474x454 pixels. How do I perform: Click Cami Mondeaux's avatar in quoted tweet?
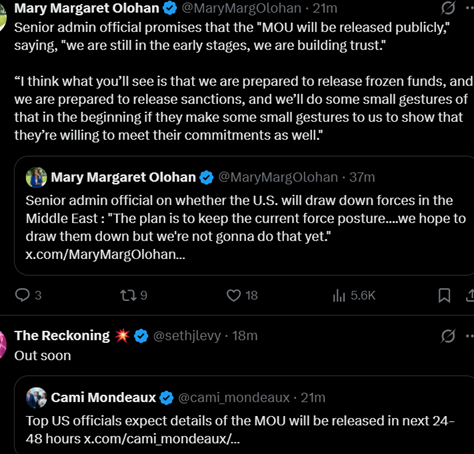tap(36, 397)
